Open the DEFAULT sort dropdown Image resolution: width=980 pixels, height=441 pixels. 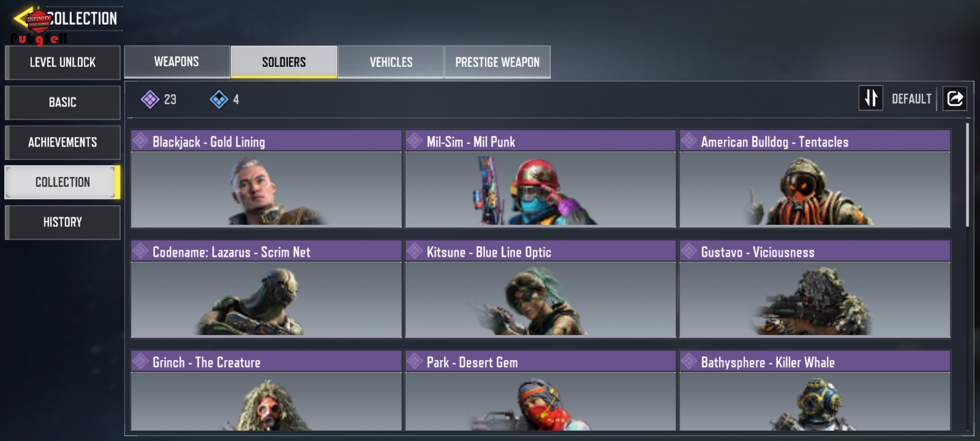click(911, 99)
